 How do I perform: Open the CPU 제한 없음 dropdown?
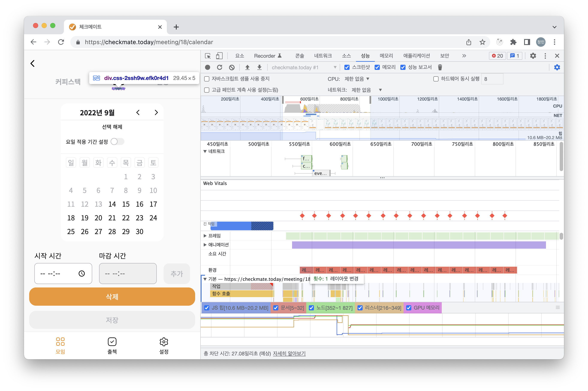(x=357, y=79)
